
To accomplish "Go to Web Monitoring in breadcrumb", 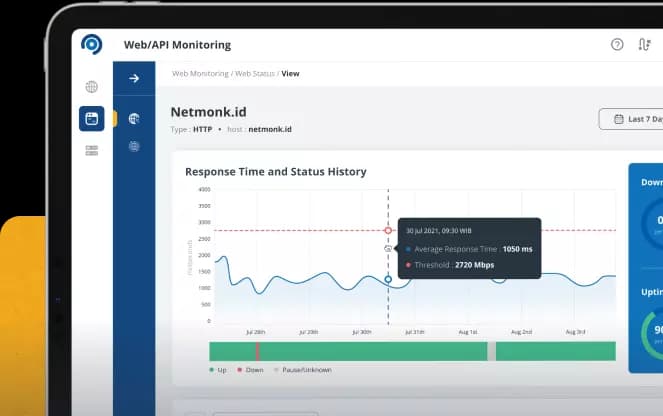I will point(200,73).
